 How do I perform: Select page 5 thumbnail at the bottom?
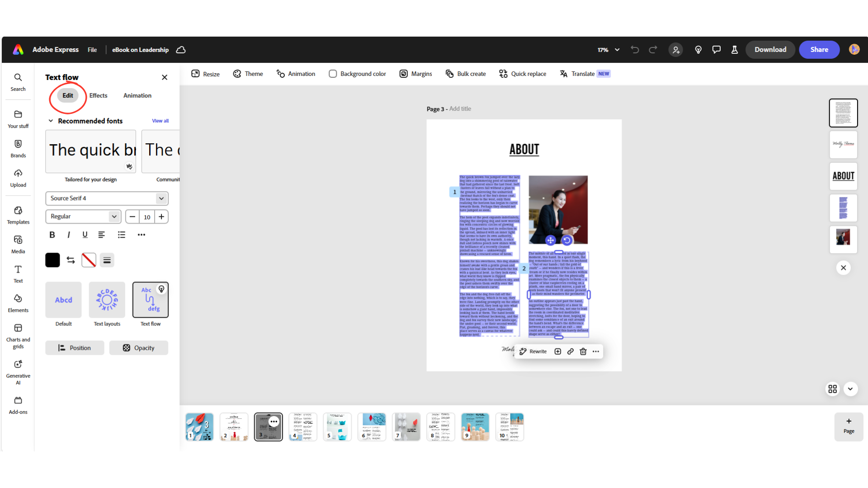coord(337,426)
